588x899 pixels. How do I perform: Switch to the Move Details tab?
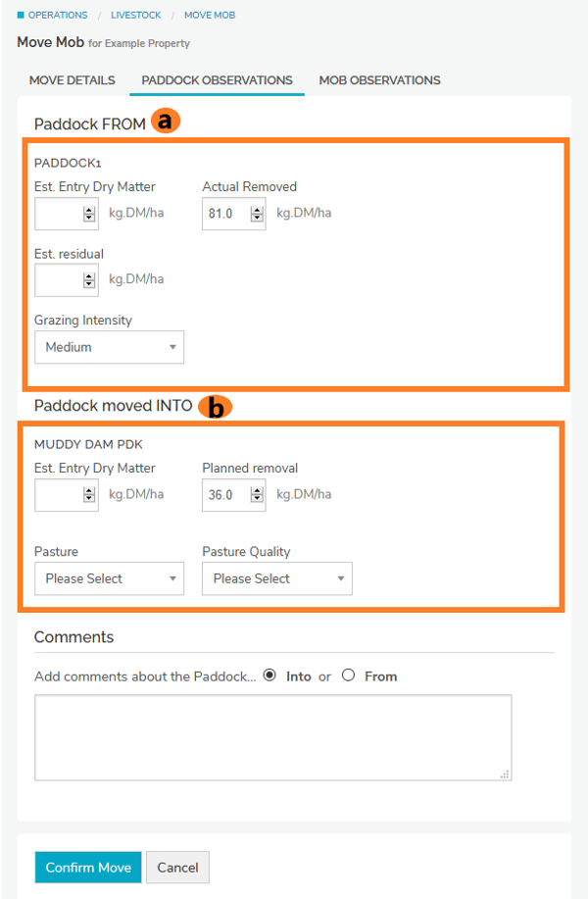coord(72,80)
